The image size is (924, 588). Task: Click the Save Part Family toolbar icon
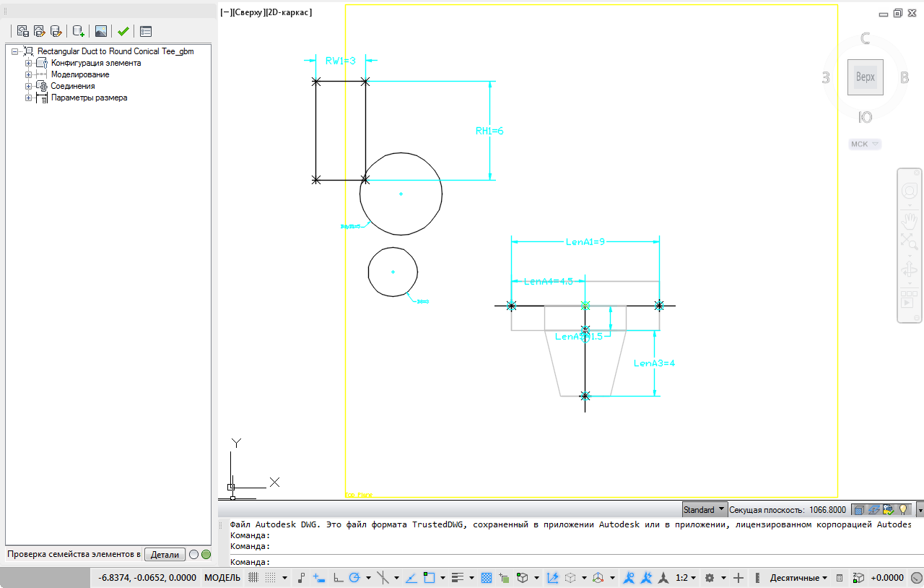(22, 31)
